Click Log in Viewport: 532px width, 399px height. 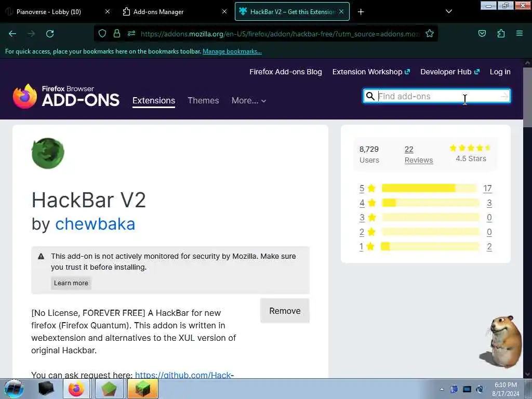click(x=500, y=72)
